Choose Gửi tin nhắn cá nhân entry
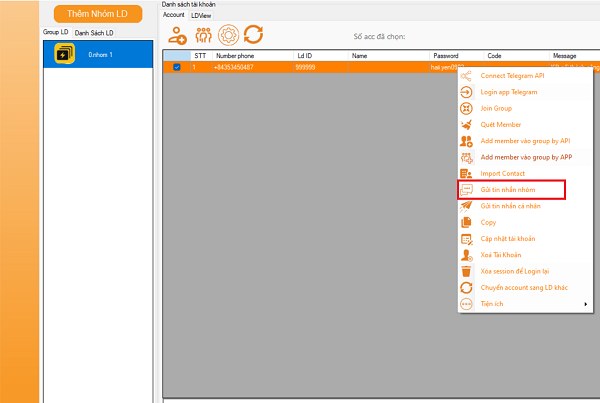 tap(525, 206)
